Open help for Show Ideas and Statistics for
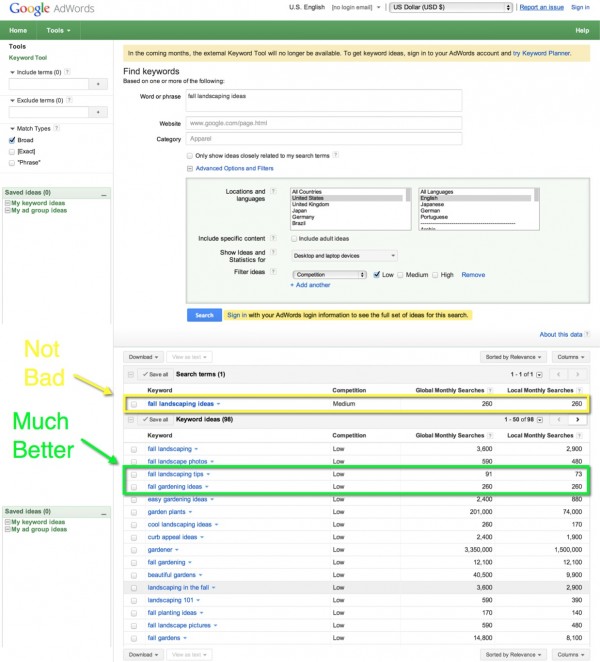600x662 pixels. click(x=273, y=252)
